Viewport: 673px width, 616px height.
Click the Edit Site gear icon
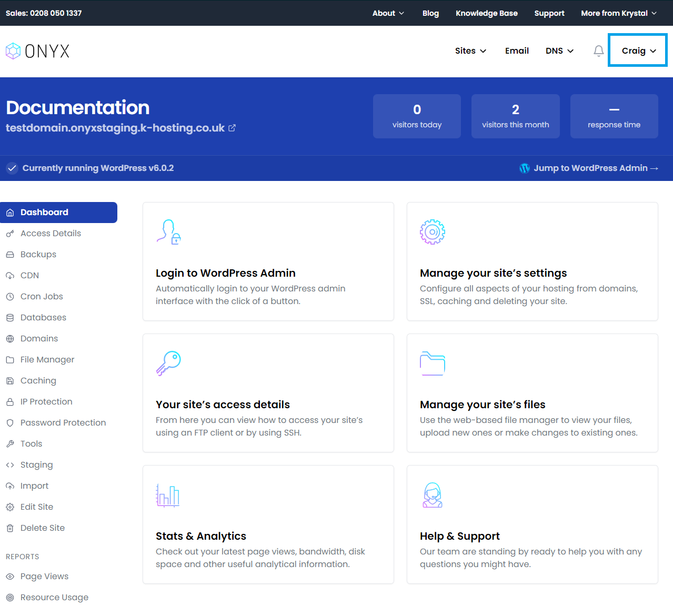click(10, 507)
